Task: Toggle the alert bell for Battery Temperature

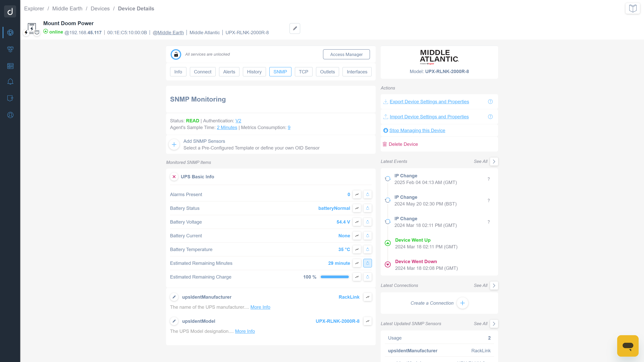Action: [x=367, y=249]
